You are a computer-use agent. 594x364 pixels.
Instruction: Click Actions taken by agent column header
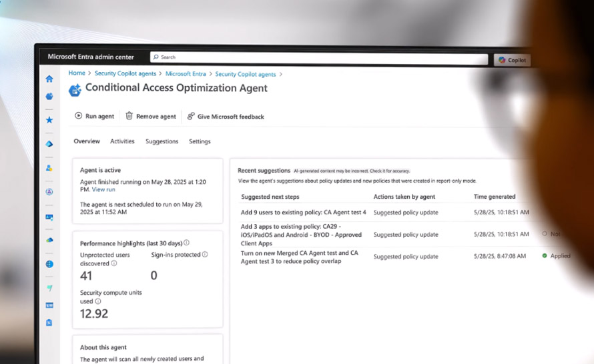pyautogui.click(x=404, y=197)
